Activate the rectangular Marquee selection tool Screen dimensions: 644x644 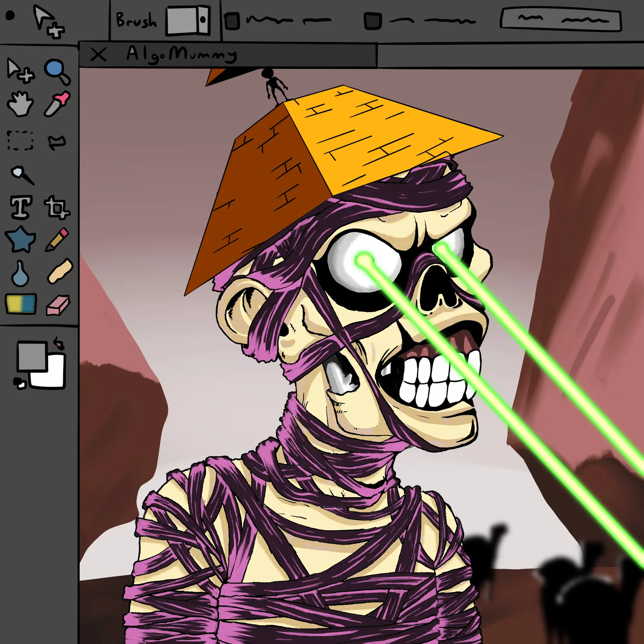click(x=20, y=140)
